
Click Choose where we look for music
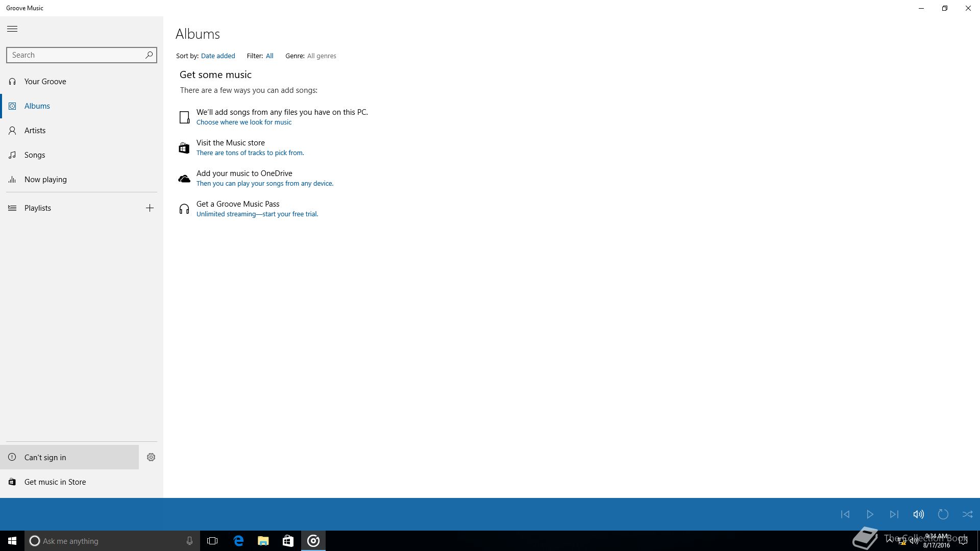click(244, 122)
